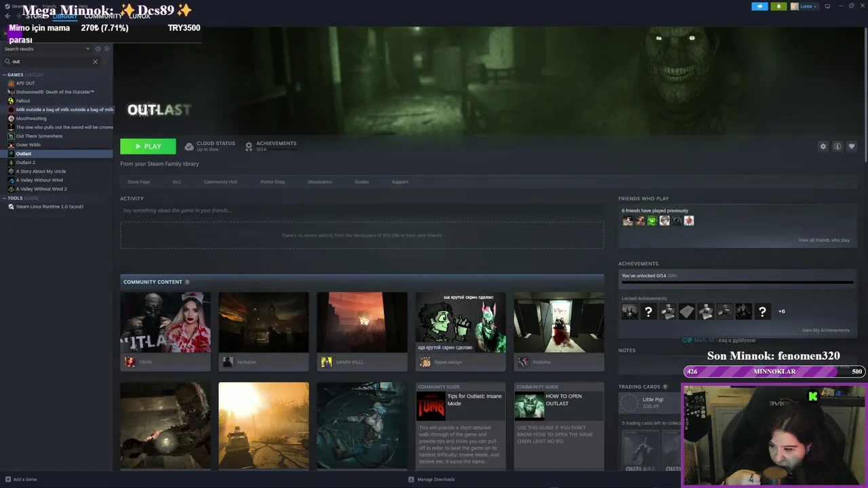Open the game settings gear icon
Image resolution: width=868 pixels, height=488 pixels.
click(823, 146)
